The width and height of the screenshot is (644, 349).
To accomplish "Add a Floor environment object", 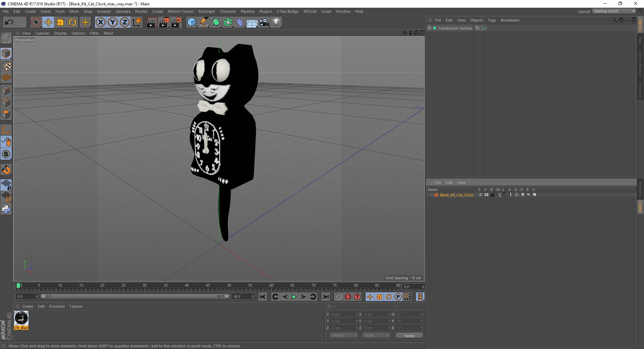I will point(252,22).
